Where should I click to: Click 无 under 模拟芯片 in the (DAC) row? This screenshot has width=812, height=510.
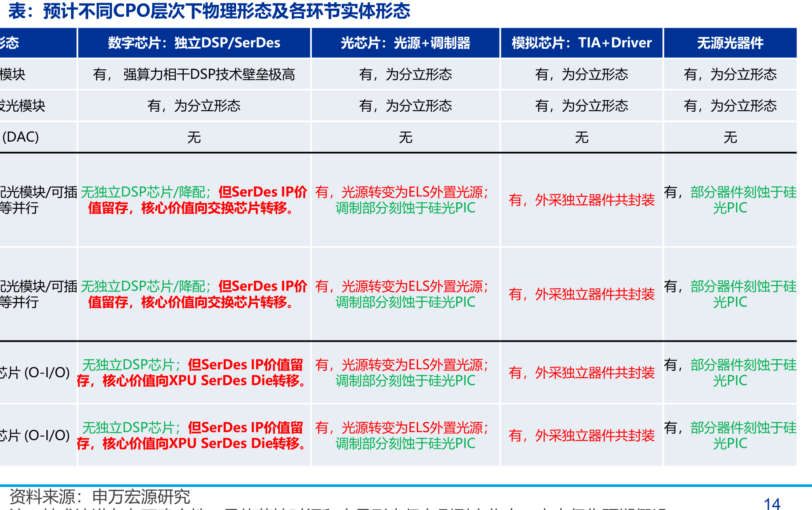pyautogui.click(x=582, y=137)
